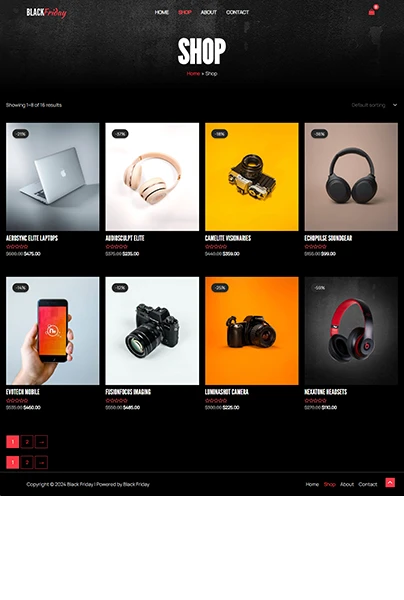Click the sale badge on Camelite Visionaries

click(x=220, y=134)
